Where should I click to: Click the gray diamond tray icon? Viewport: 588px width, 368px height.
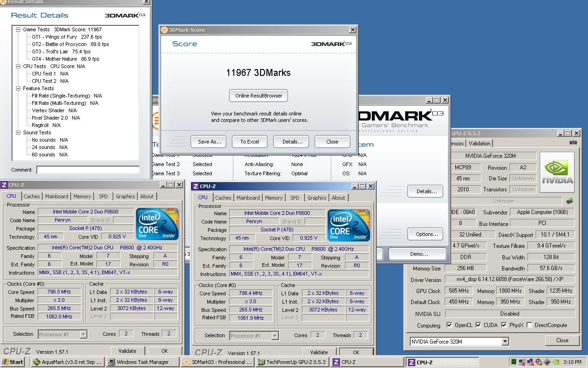tap(547, 362)
